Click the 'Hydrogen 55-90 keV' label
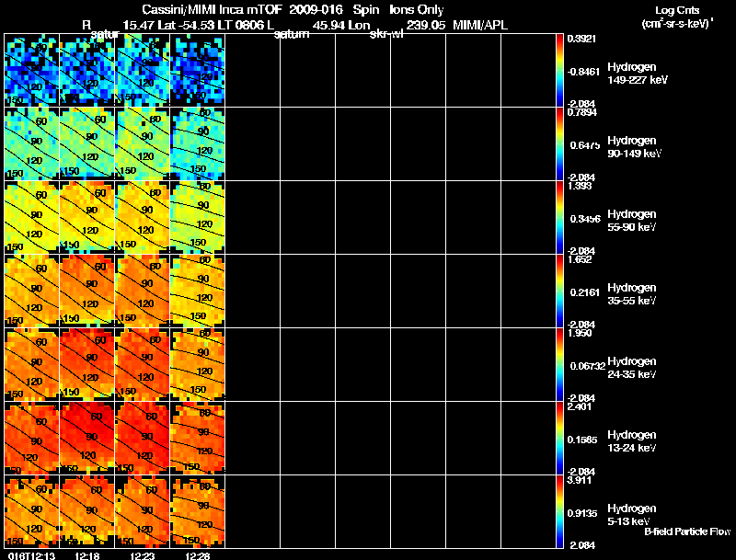Viewport: 736px width, 560px height. pos(632,221)
